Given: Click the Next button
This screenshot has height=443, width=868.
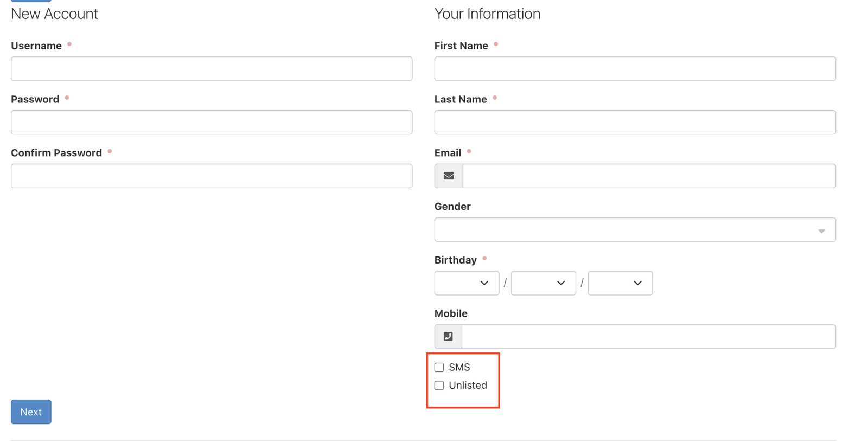Looking at the screenshot, I should (31, 412).
